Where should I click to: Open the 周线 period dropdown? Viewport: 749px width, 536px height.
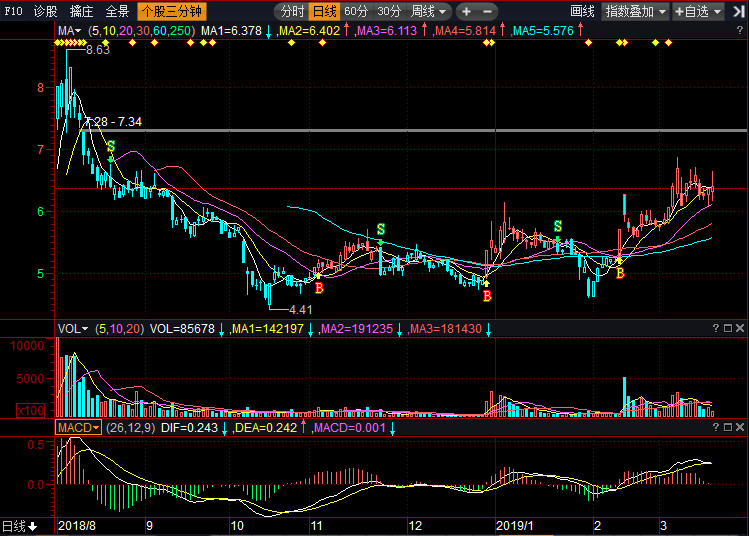pyautogui.click(x=429, y=12)
